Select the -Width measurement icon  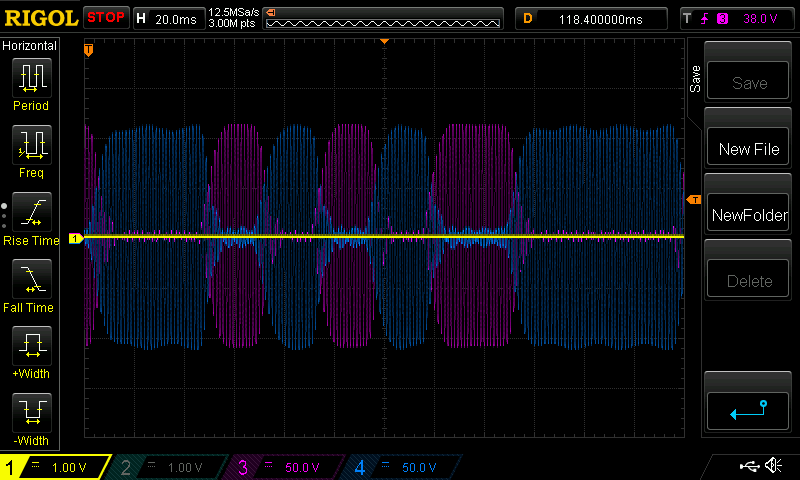tap(32, 413)
